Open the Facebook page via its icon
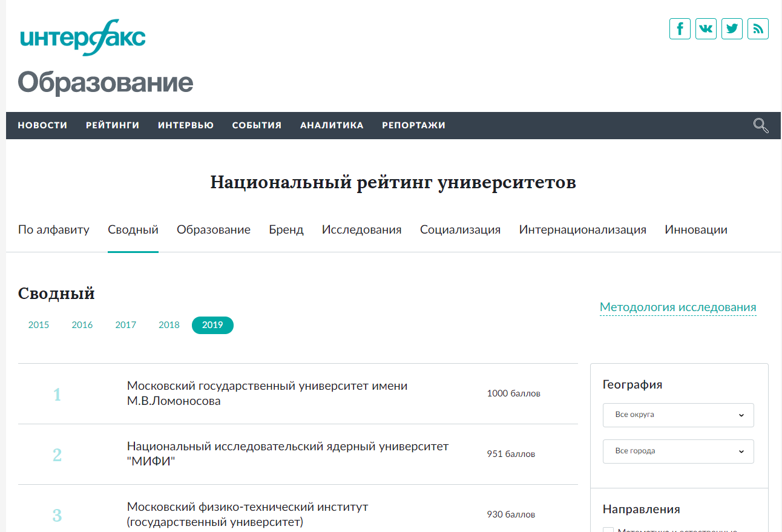 point(679,28)
